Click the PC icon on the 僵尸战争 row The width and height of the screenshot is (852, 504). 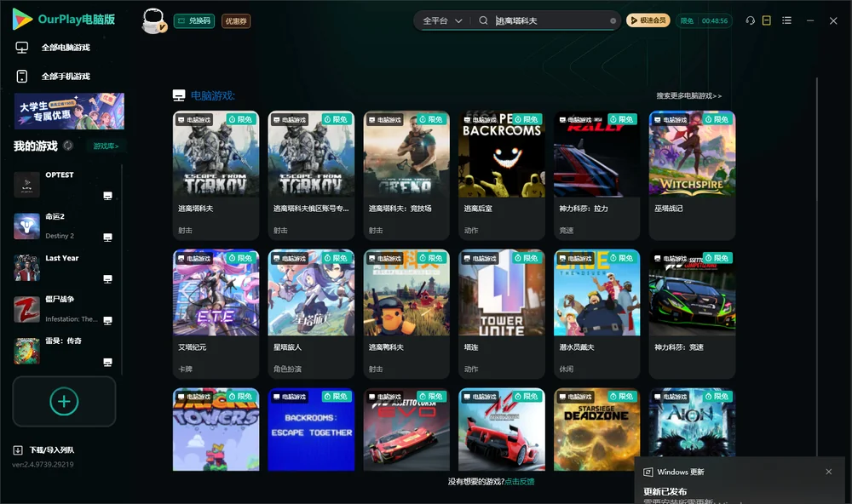click(x=107, y=320)
